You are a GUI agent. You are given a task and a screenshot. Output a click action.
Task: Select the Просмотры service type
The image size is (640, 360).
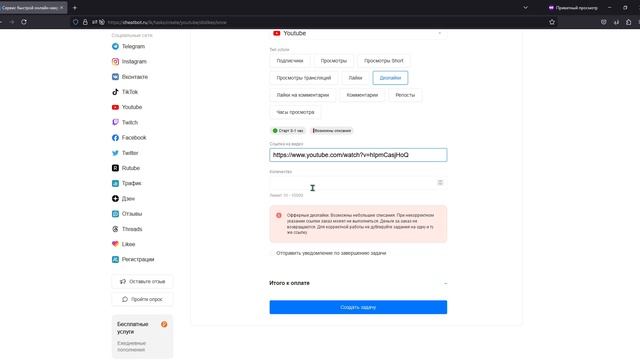(333, 61)
